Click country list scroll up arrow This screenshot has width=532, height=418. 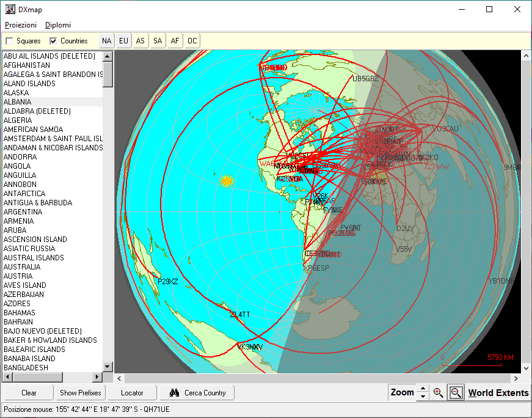[107, 56]
